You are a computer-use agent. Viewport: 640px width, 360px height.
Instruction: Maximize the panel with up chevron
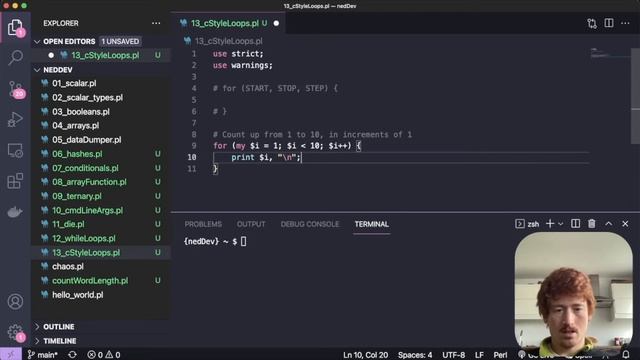pos(609,224)
